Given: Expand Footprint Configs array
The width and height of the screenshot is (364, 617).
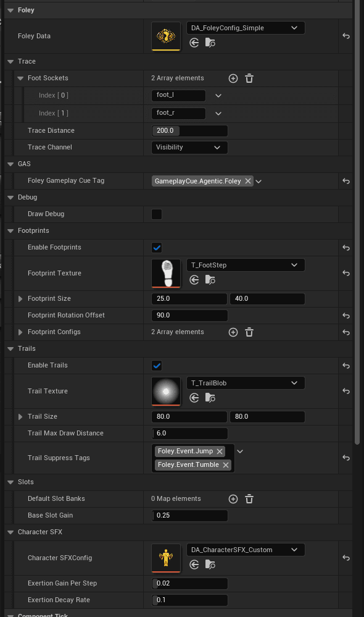Looking at the screenshot, I should pyautogui.click(x=20, y=332).
